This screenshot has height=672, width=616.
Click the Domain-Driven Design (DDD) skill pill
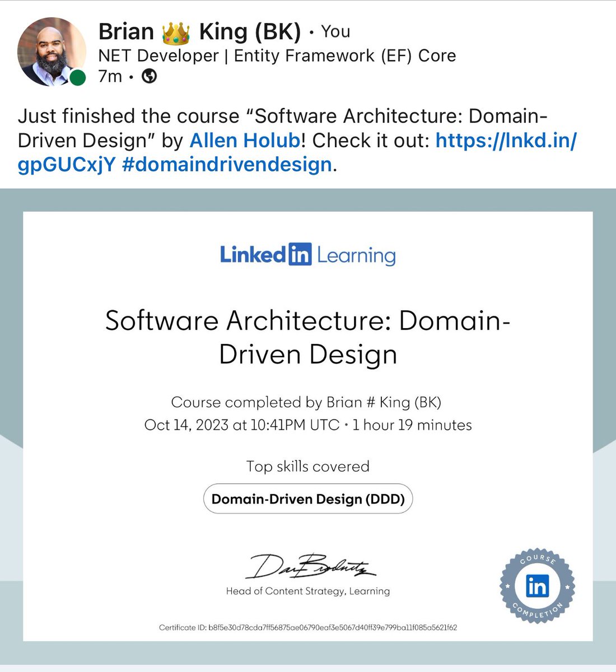308,499
